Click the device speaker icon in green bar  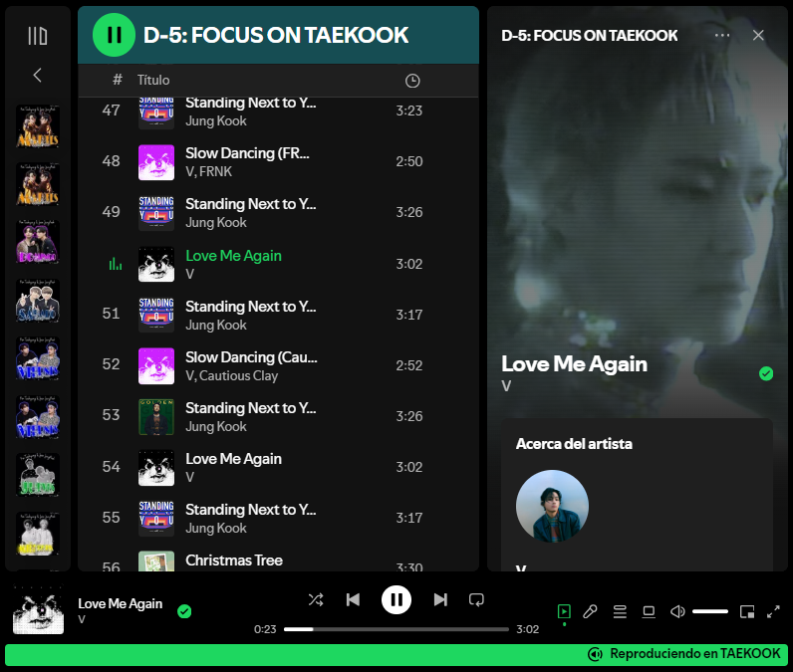coord(596,654)
